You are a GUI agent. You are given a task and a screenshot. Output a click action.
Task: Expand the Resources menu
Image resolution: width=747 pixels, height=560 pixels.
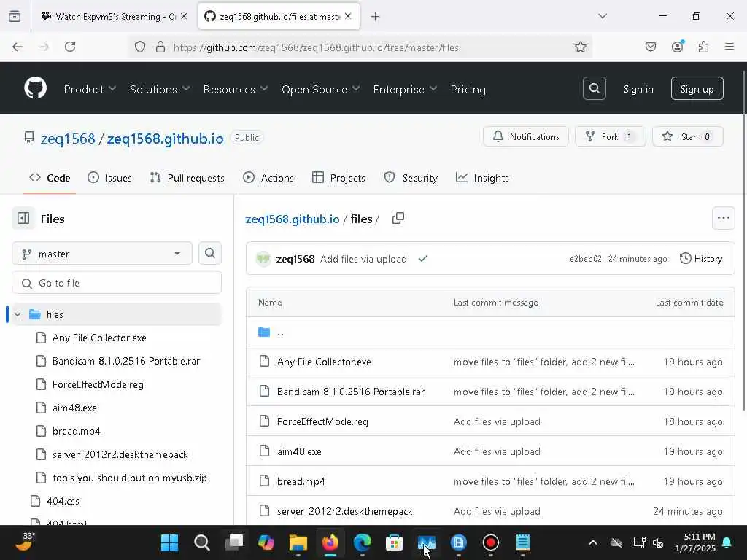(236, 89)
